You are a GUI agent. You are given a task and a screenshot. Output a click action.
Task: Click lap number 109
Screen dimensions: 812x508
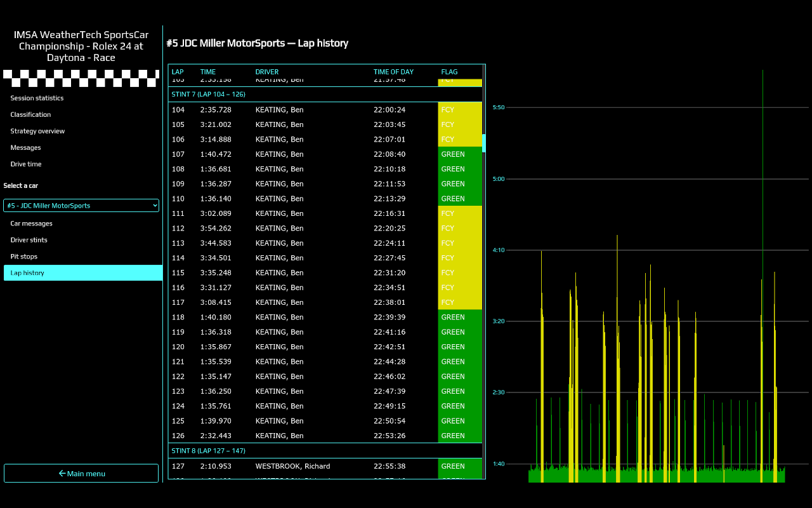coord(178,184)
